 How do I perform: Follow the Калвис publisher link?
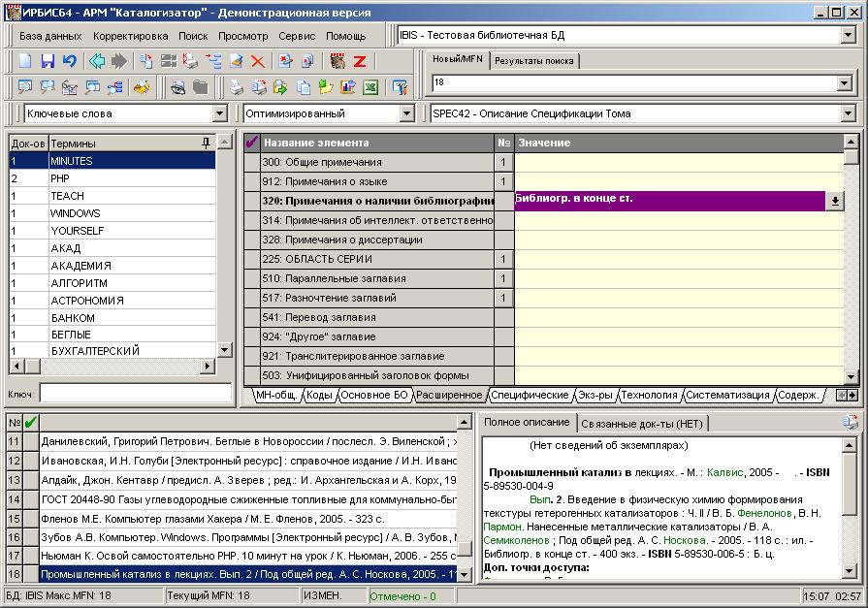pos(724,472)
